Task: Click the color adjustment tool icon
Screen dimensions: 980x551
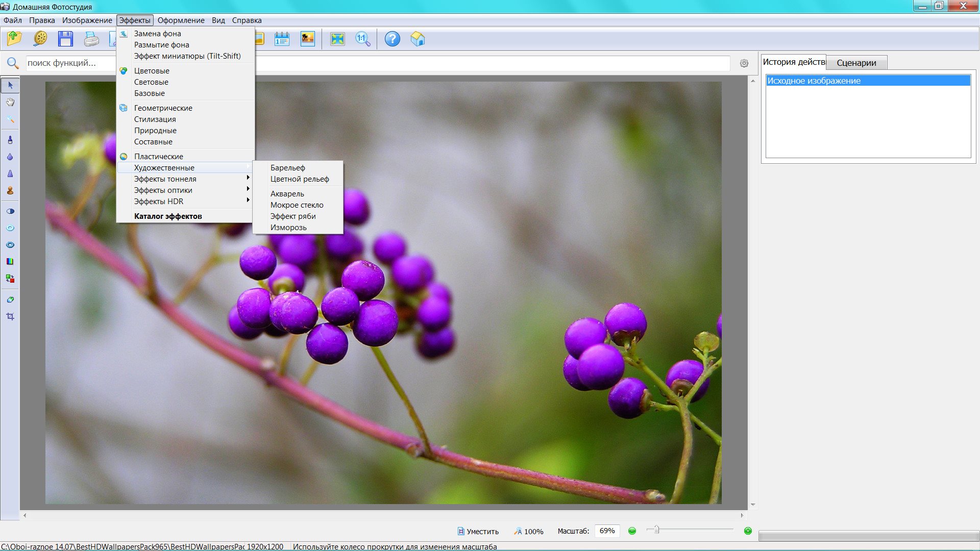Action: tap(9, 261)
